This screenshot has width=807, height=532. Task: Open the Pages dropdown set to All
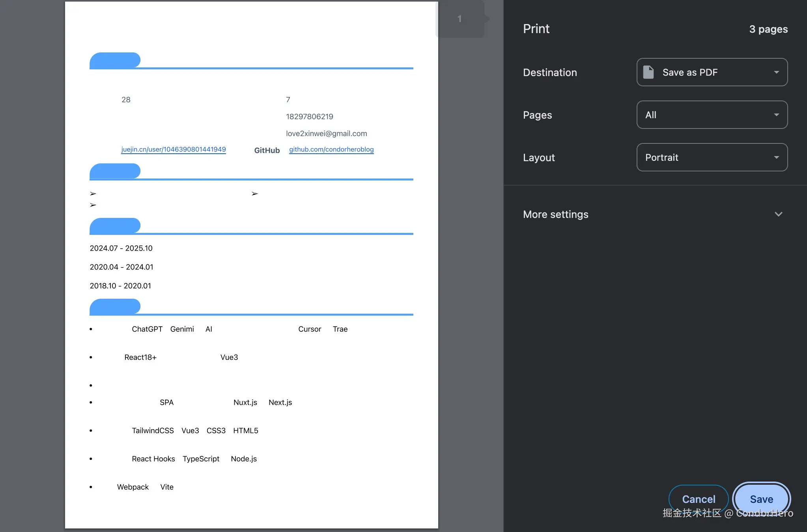click(x=712, y=115)
